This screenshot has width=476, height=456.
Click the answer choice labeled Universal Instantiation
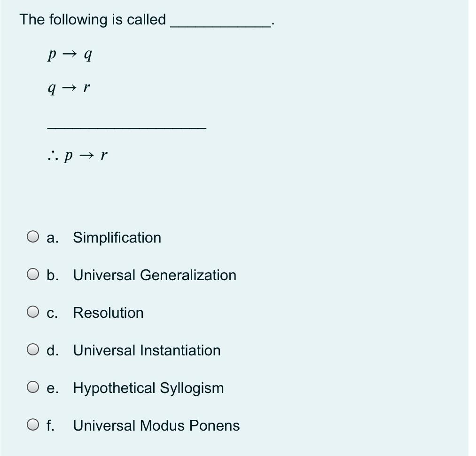(147, 350)
